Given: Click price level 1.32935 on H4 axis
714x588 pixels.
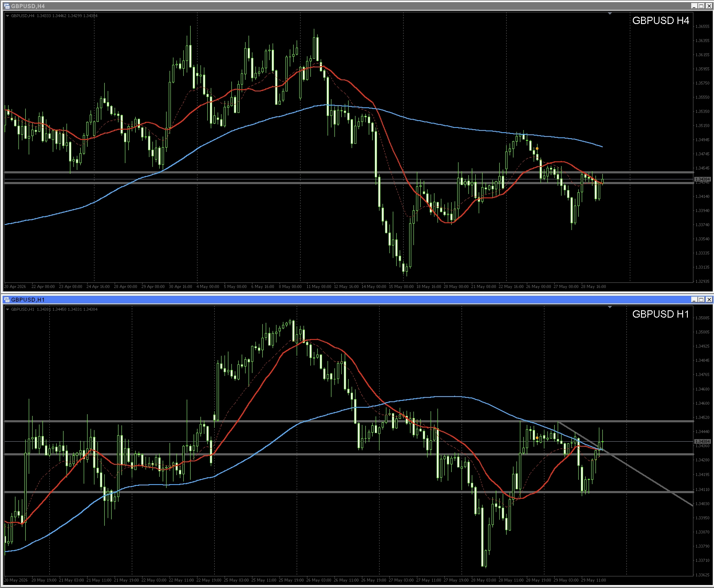Looking at the screenshot, I should click(x=702, y=282).
